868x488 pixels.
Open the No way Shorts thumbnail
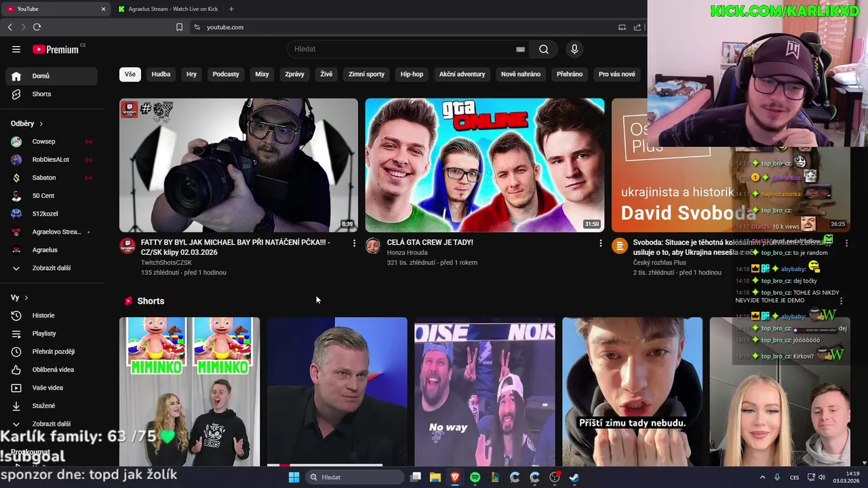(x=485, y=392)
